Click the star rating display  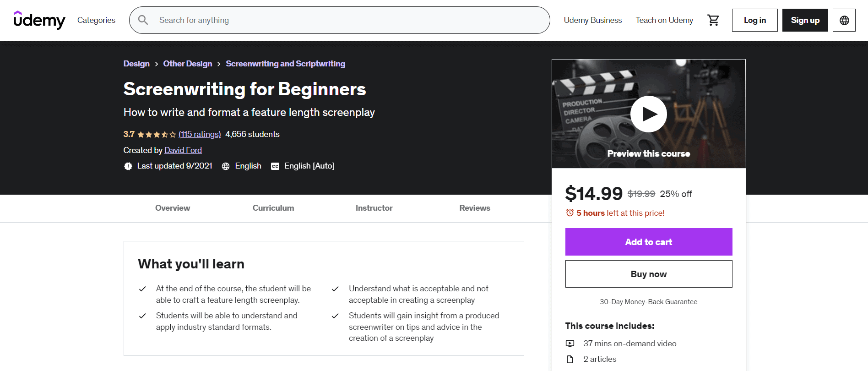point(155,134)
